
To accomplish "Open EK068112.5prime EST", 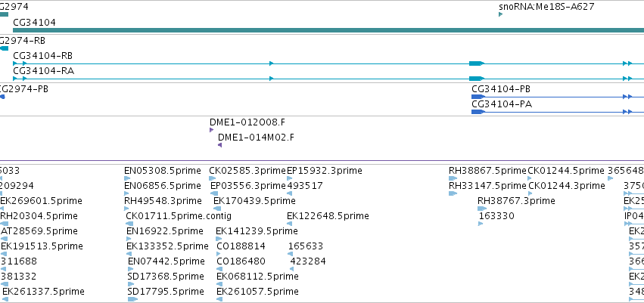I will point(257,277).
